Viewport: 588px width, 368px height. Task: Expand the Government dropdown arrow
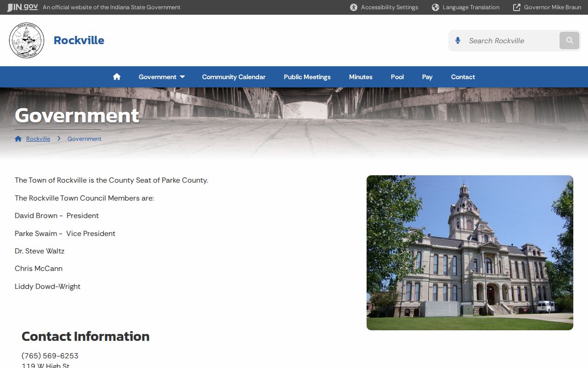coord(182,77)
